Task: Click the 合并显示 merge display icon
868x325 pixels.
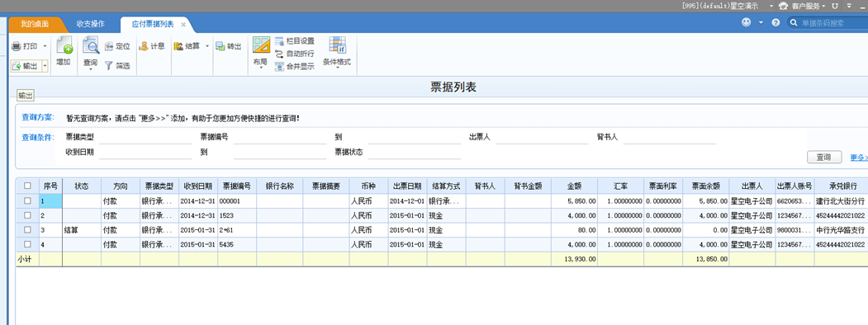Action: (279, 66)
